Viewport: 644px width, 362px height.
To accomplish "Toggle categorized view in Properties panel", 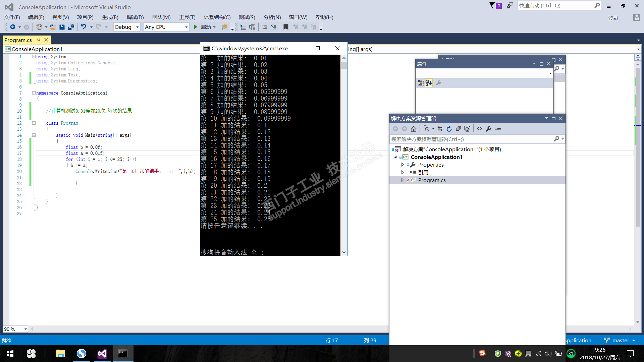I will point(421,83).
